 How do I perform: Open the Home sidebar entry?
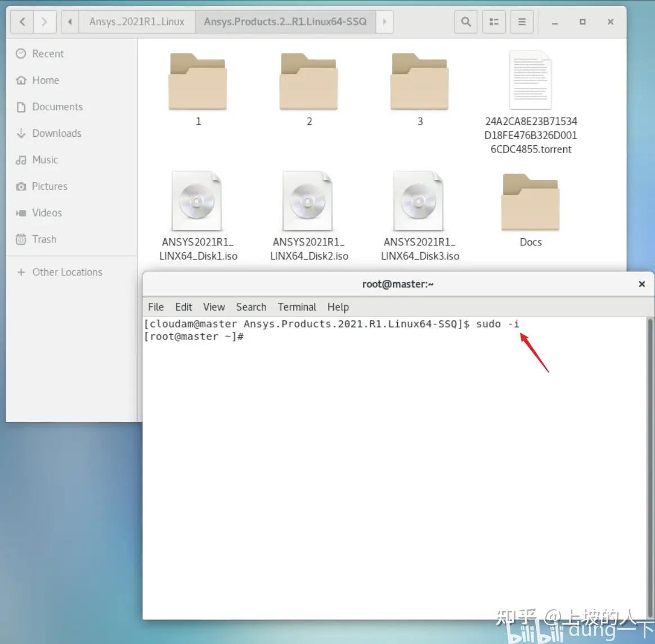click(x=45, y=80)
